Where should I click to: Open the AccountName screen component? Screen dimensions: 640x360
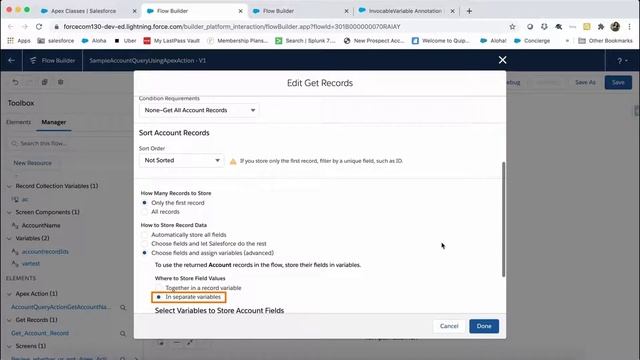pyautogui.click(x=41, y=225)
